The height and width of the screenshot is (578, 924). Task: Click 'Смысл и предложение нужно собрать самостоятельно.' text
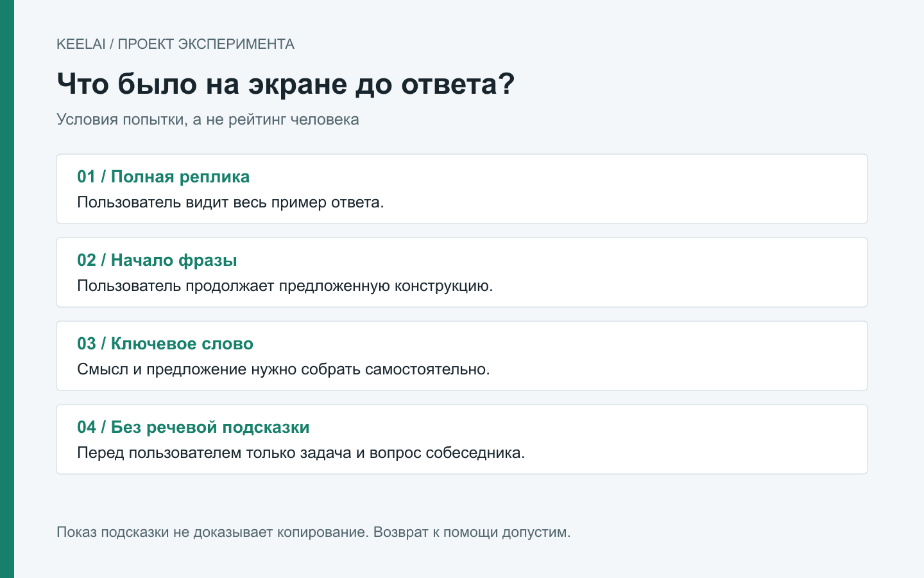point(284,369)
